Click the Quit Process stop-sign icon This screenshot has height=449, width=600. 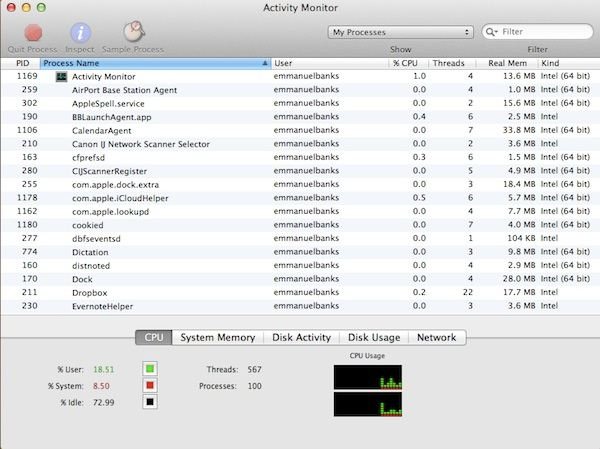(x=33, y=33)
